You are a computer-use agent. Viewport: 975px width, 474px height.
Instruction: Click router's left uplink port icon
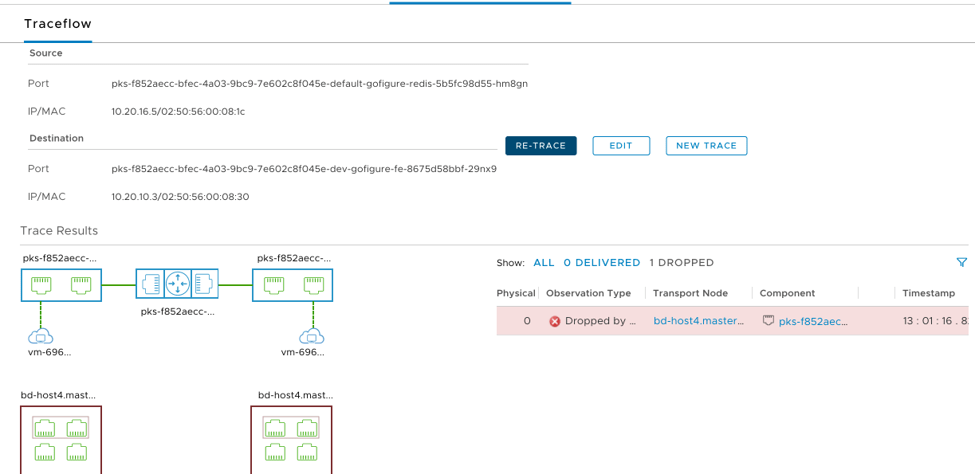point(151,285)
